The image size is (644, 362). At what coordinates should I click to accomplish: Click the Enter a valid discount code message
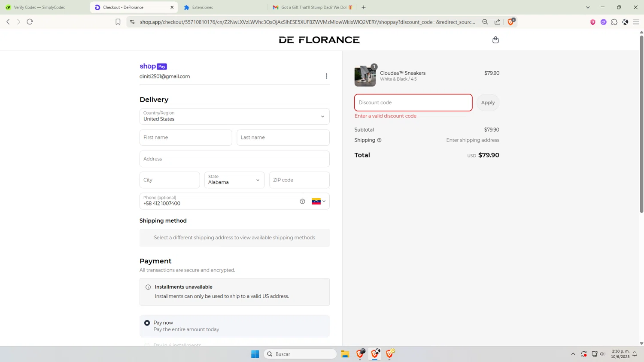pos(386,116)
